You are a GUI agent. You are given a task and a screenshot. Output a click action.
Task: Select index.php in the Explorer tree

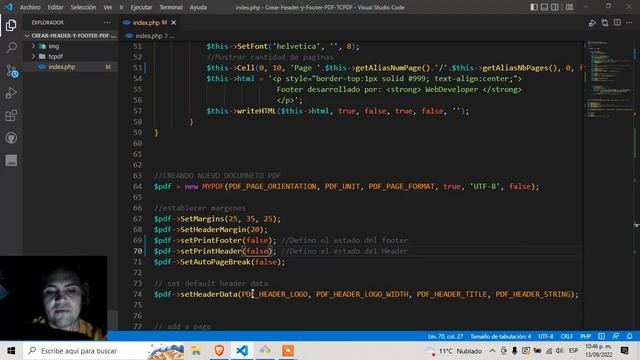(x=70, y=67)
